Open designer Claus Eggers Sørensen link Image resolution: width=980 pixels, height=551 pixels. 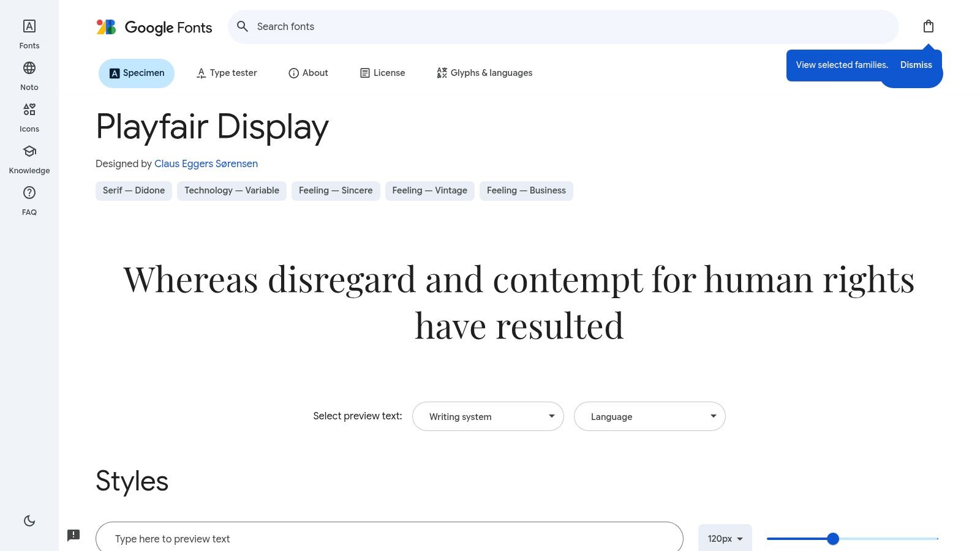206,164
